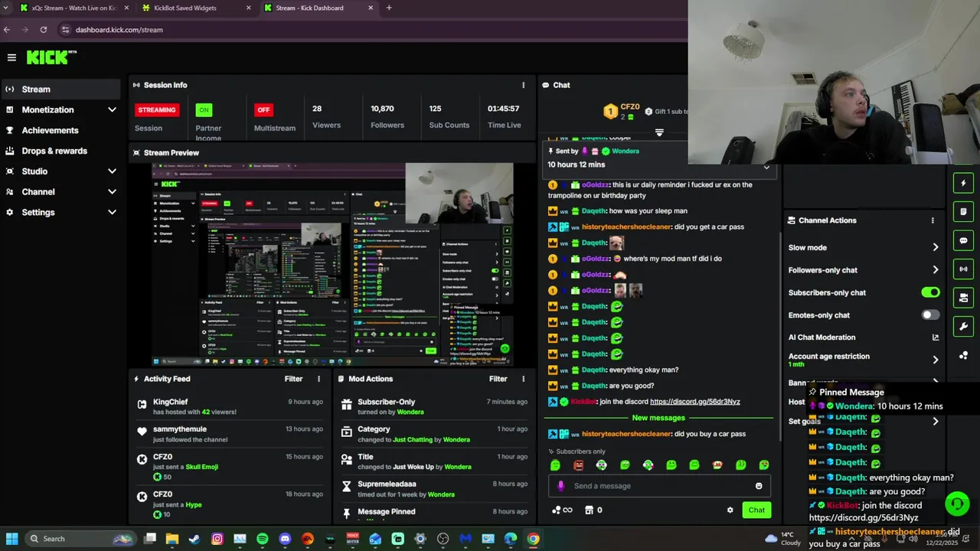980x551 pixels.
Task: Open the notes page icon in right sidebar
Action: (x=963, y=212)
